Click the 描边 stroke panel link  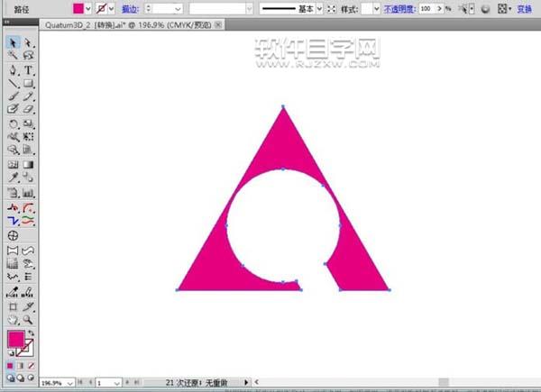[130, 9]
